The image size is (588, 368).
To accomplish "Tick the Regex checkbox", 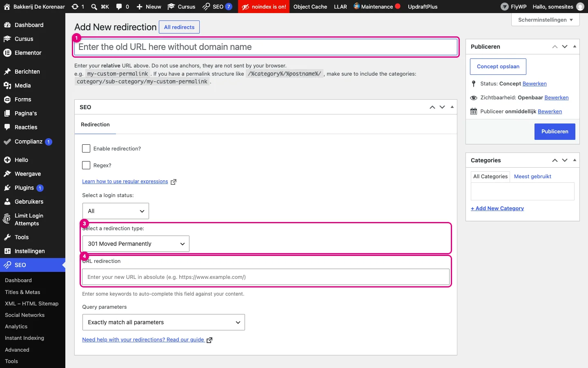I will tap(86, 165).
